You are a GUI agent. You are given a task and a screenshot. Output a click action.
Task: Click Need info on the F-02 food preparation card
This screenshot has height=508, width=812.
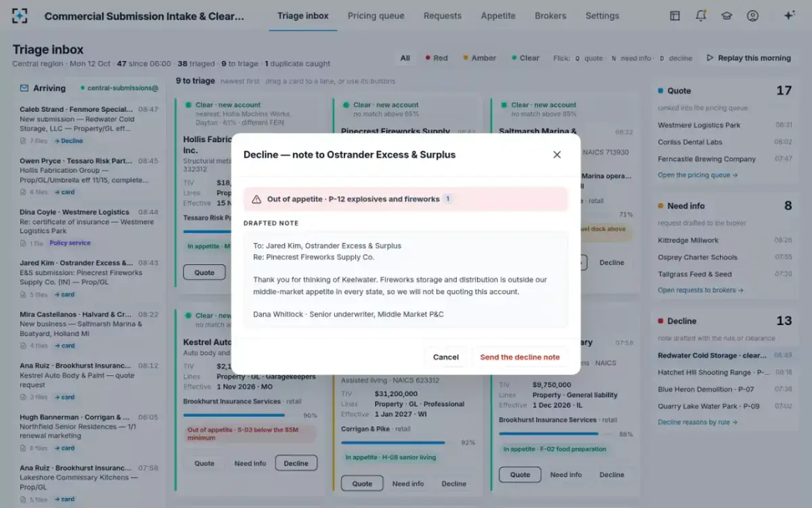point(566,475)
